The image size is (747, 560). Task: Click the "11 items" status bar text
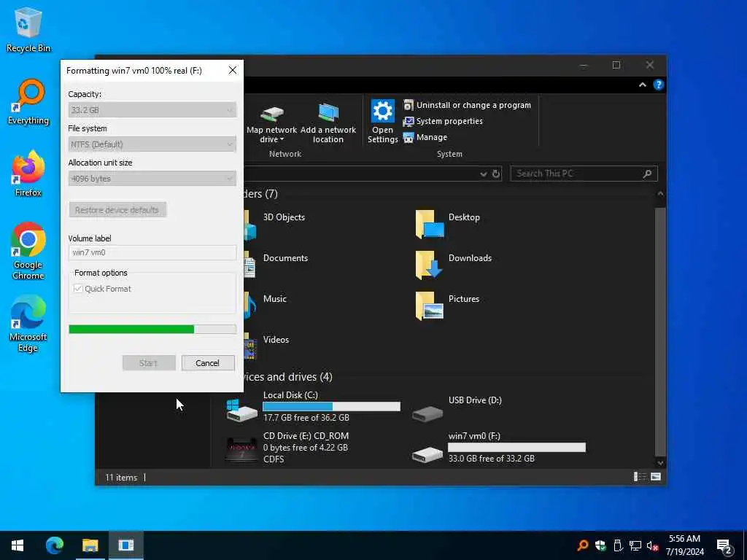tap(122, 477)
